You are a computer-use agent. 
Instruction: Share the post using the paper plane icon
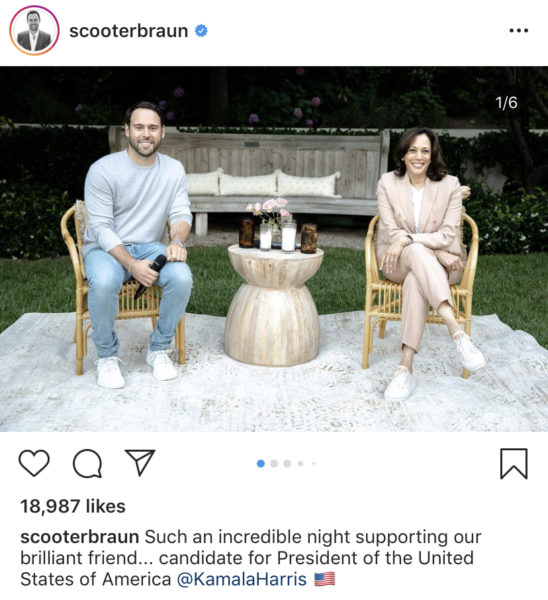[x=140, y=462]
